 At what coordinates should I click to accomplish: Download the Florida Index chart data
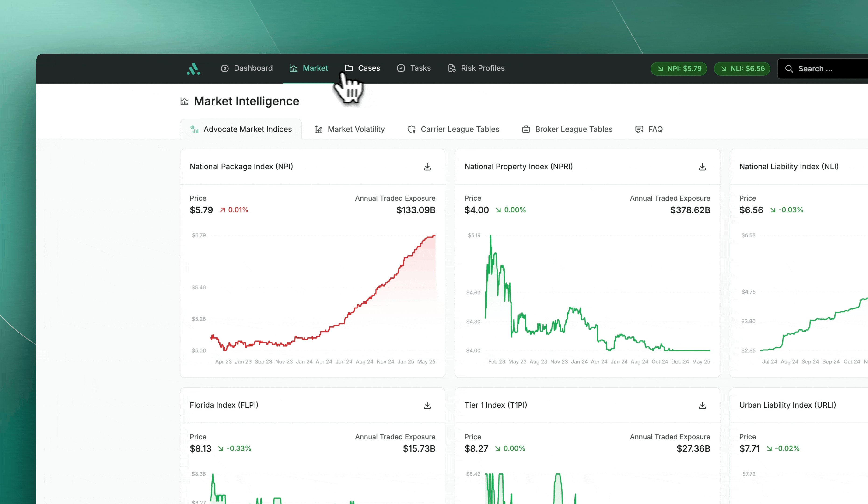(x=427, y=405)
